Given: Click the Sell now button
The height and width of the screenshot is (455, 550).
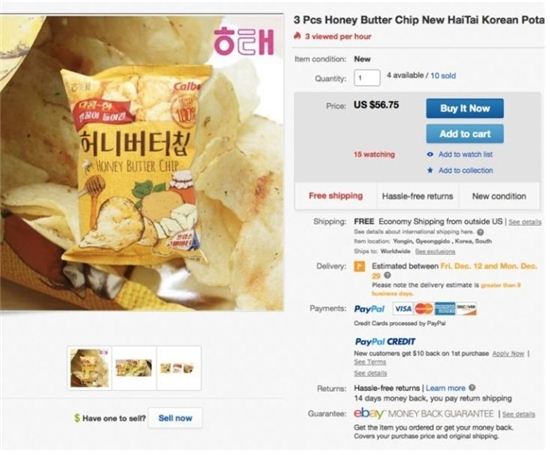Looking at the screenshot, I should pyautogui.click(x=175, y=418).
